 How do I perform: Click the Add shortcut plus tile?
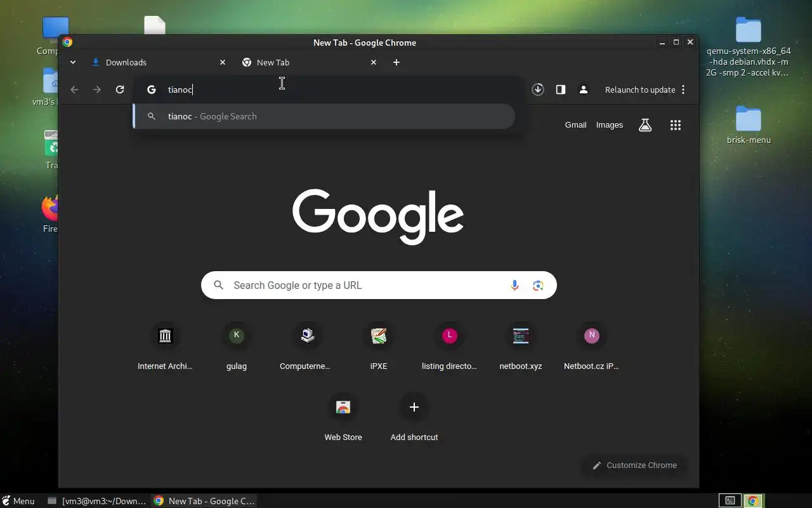(x=414, y=418)
